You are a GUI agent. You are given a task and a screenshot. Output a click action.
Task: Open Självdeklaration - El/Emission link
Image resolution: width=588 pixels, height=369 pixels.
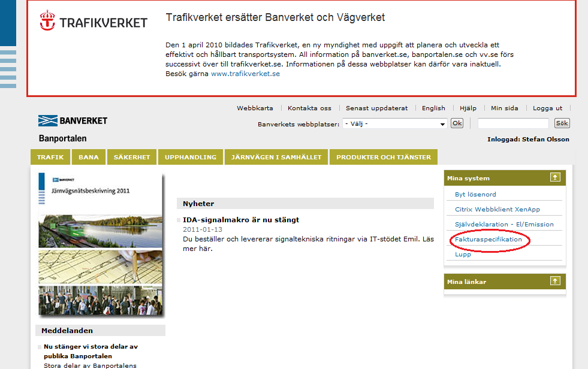click(504, 224)
